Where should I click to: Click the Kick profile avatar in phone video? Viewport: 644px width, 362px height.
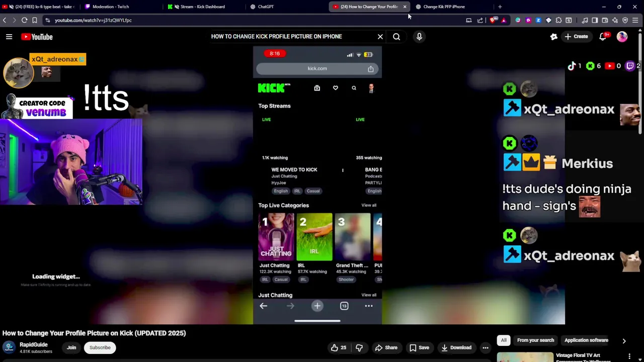coord(371,88)
